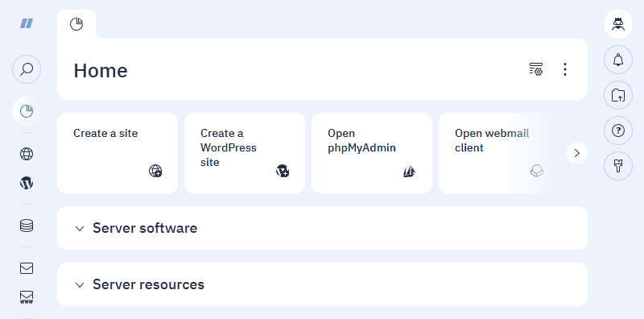Click the Home page heading
644x319 pixels.
click(101, 70)
